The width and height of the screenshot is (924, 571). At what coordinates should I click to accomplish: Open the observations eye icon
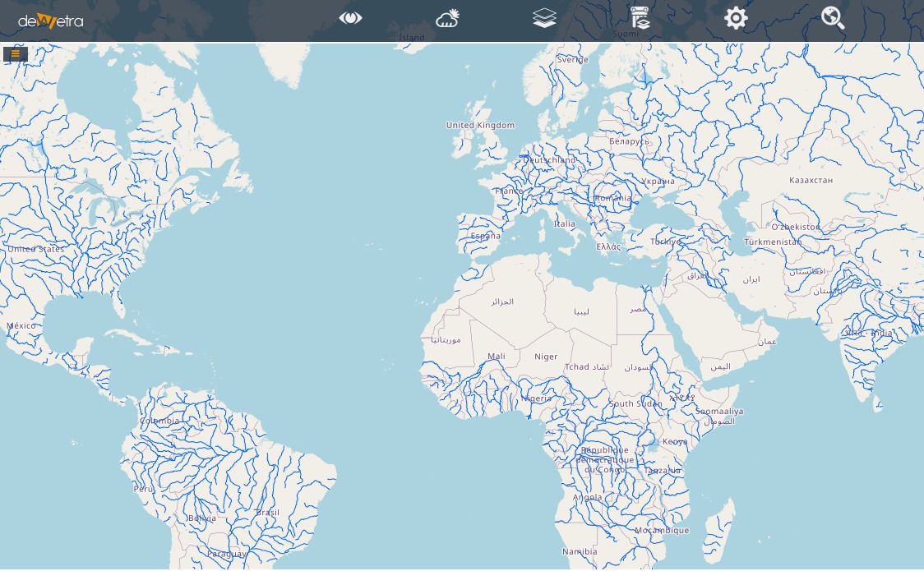350,18
